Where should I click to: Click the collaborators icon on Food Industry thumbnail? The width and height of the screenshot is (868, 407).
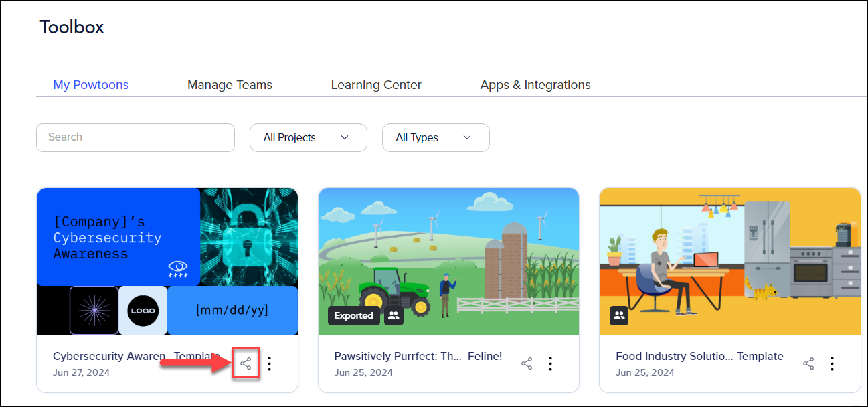pyautogui.click(x=619, y=315)
